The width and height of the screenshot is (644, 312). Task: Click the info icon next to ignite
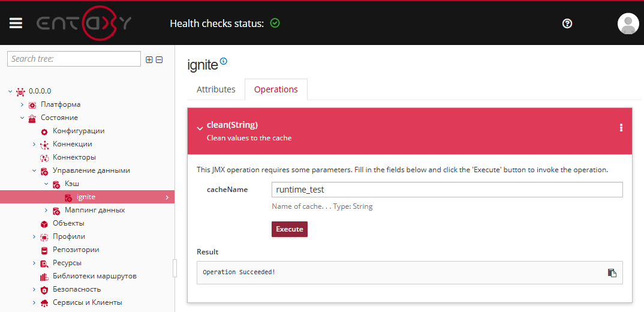click(224, 61)
